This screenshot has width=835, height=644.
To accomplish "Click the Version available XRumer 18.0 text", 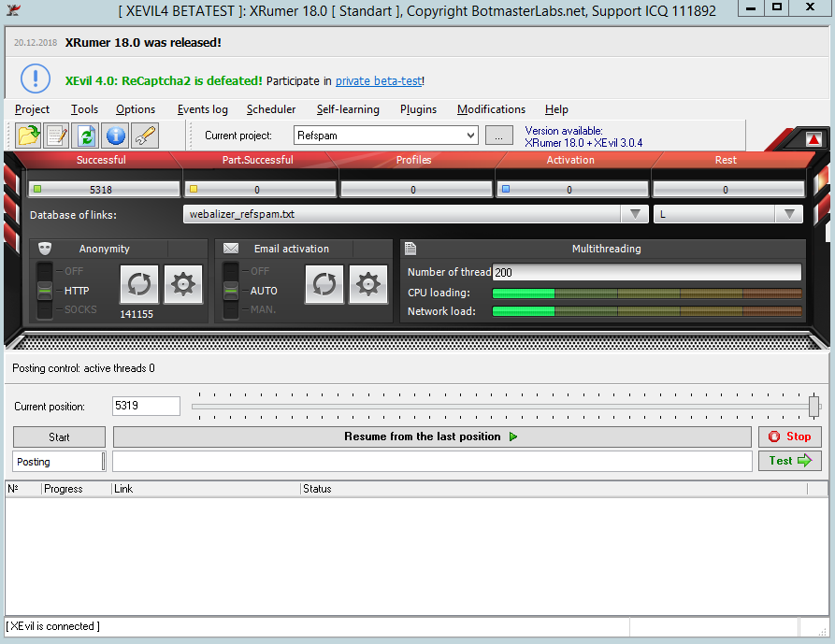I will point(583,136).
